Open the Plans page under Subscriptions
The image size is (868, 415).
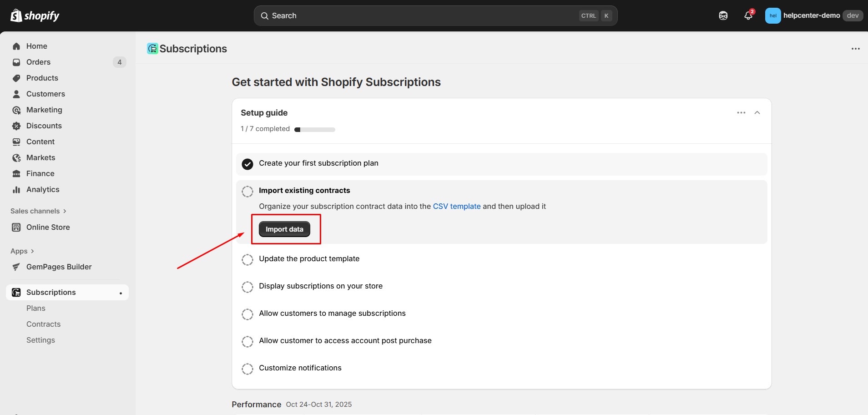coord(35,308)
